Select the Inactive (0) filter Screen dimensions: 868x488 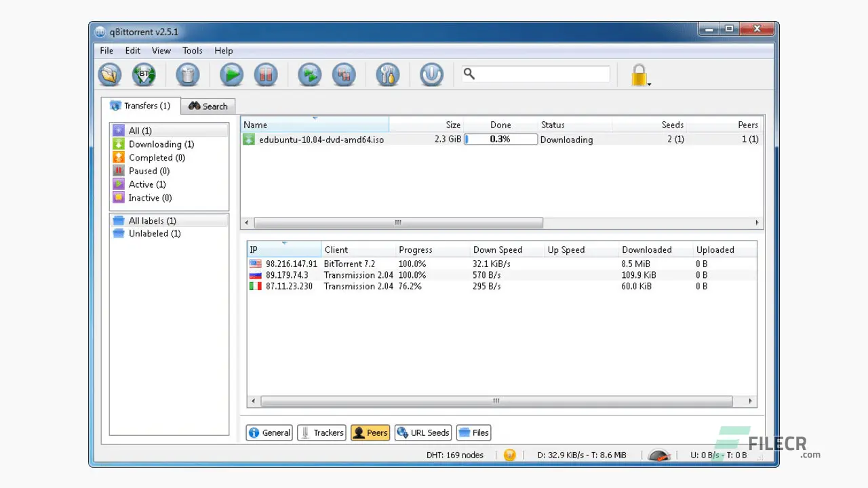[x=169, y=198]
